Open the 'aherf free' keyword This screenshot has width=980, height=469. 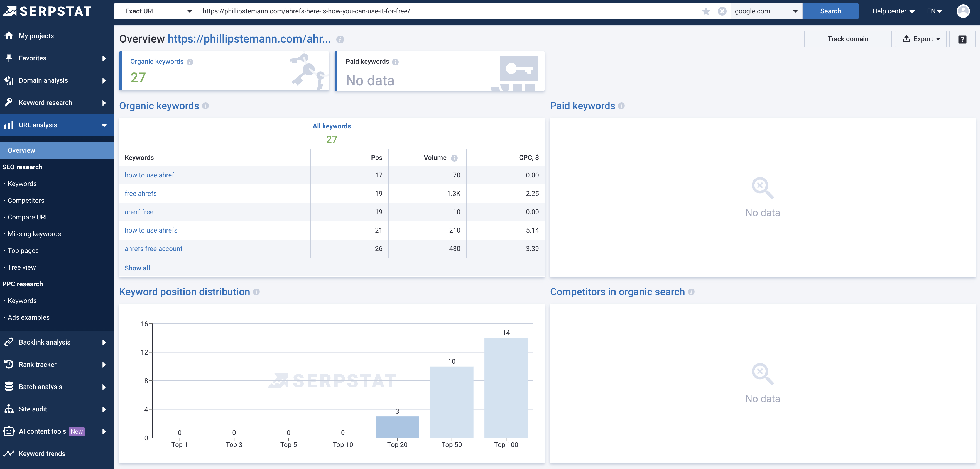coord(139,212)
